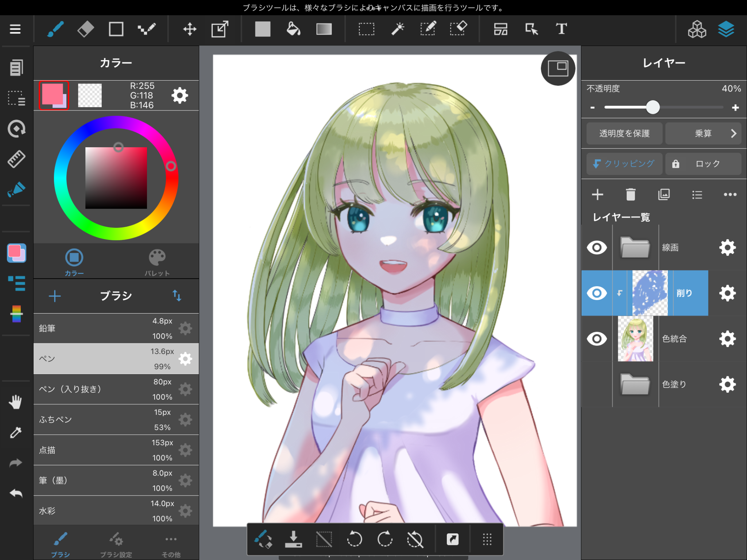
Task: Activate the Hand tool in the left sidebar
Action: click(16, 402)
